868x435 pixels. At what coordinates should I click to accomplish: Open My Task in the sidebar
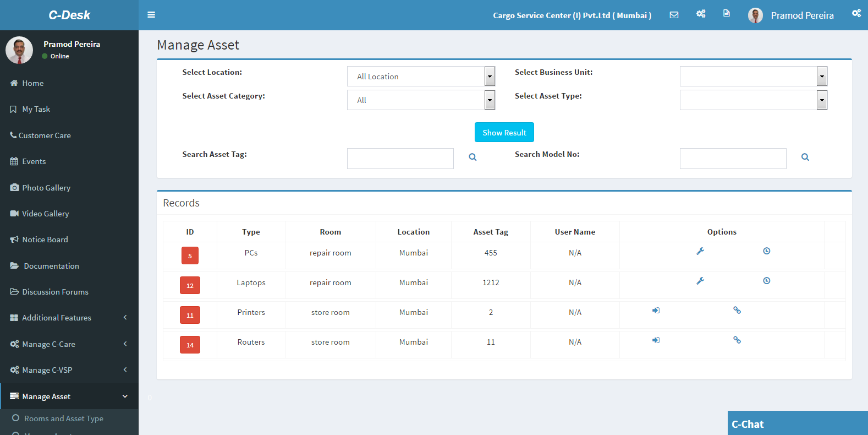[x=69, y=109]
